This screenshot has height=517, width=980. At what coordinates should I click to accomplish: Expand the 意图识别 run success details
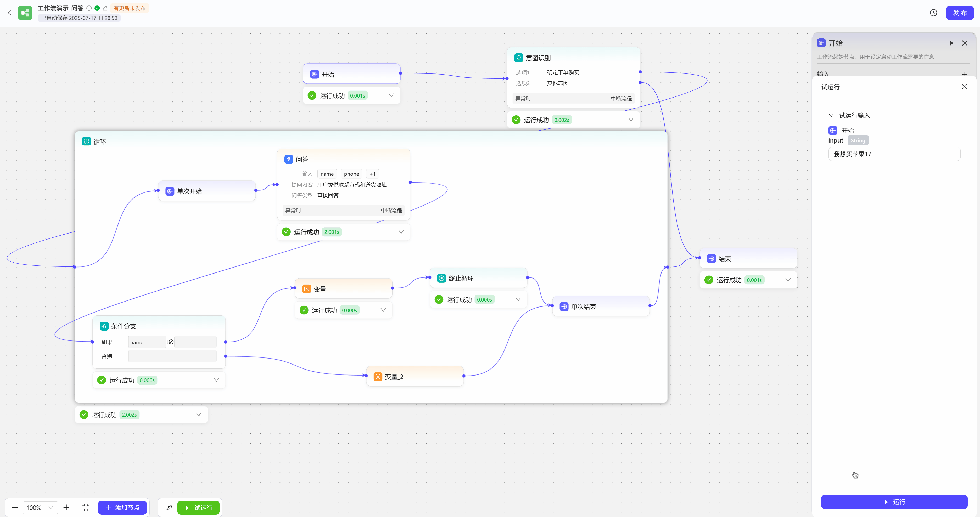point(631,120)
